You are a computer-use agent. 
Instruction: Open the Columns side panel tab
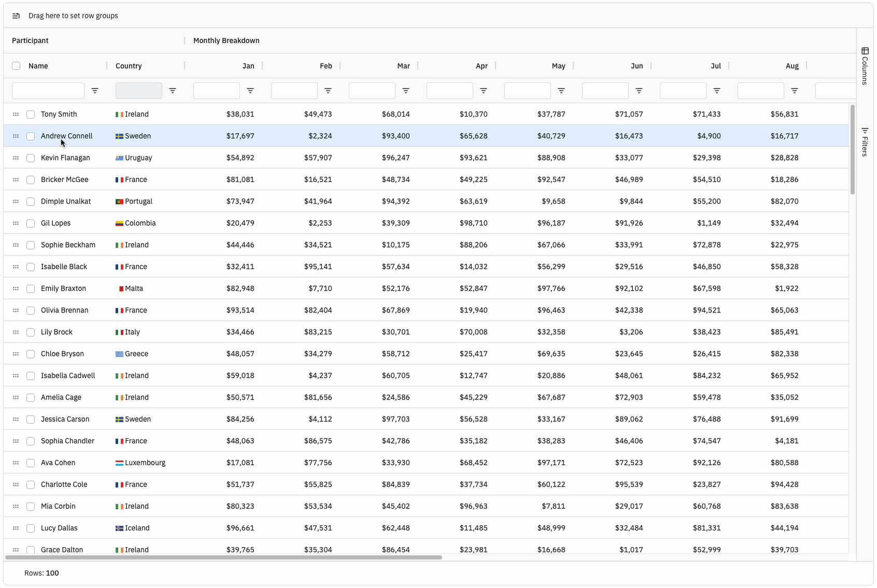[865, 66]
